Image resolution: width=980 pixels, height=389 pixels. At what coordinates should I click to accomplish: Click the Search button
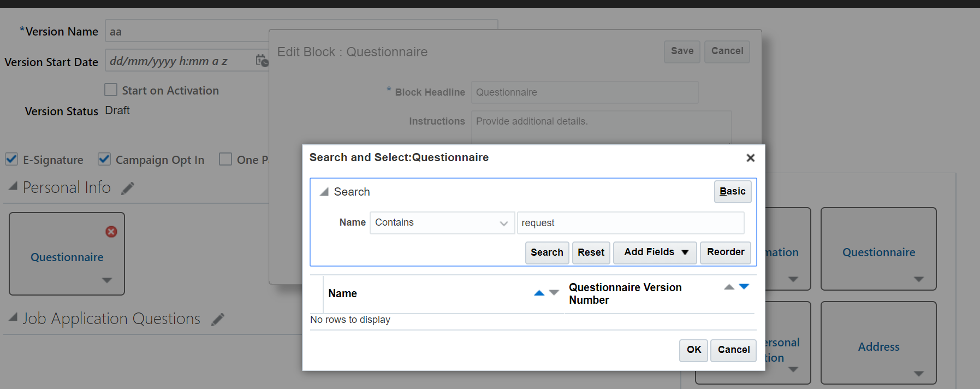click(x=547, y=252)
